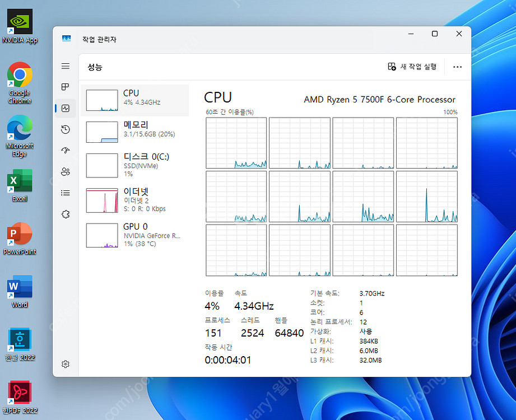Launch Google Chrome from the desktop

pyautogui.click(x=20, y=74)
